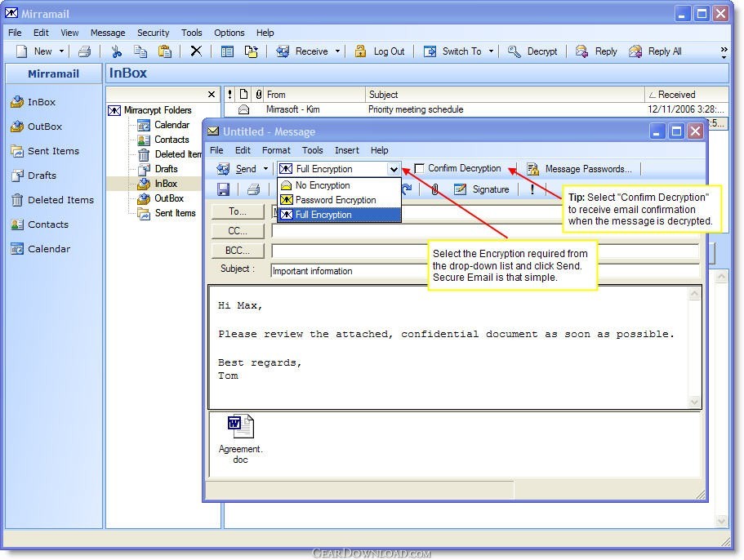Expand the Receive dropdown arrow
Screen dimensions: 744x560
click(x=337, y=51)
